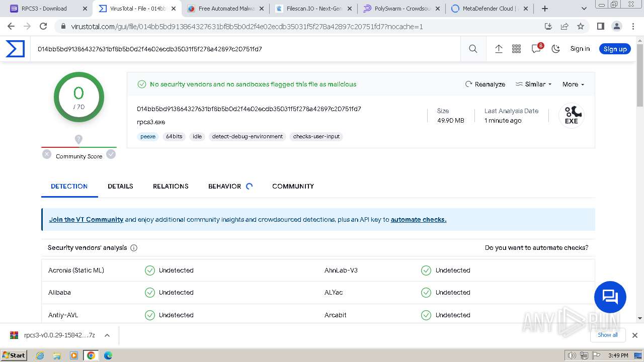This screenshot has height=362, width=644.
Task: Open the notifications comment icon
Action: coord(536,49)
